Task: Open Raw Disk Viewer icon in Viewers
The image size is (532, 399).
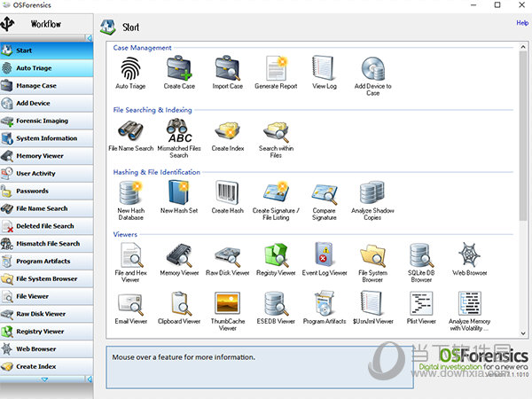Action: pyautogui.click(x=228, y=256)
